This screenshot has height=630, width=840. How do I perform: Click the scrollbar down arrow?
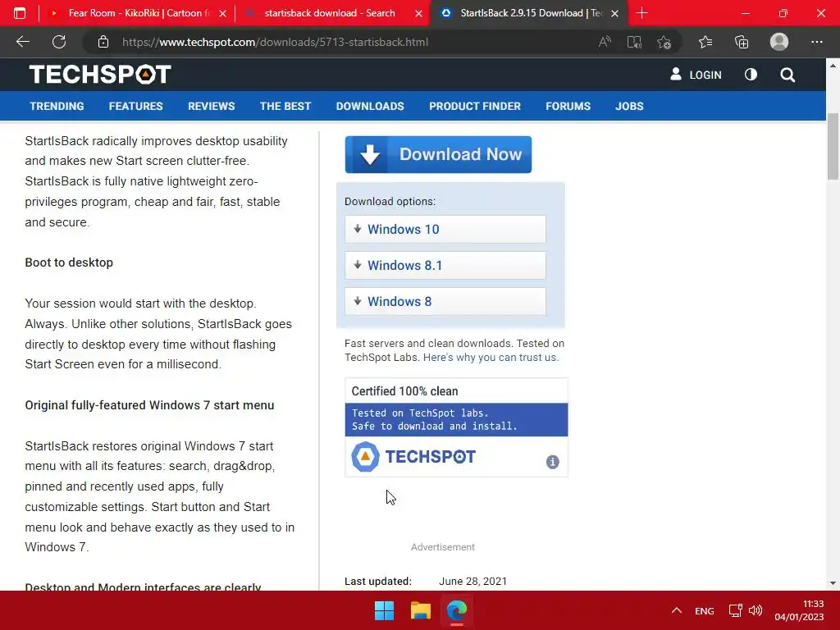833,583
